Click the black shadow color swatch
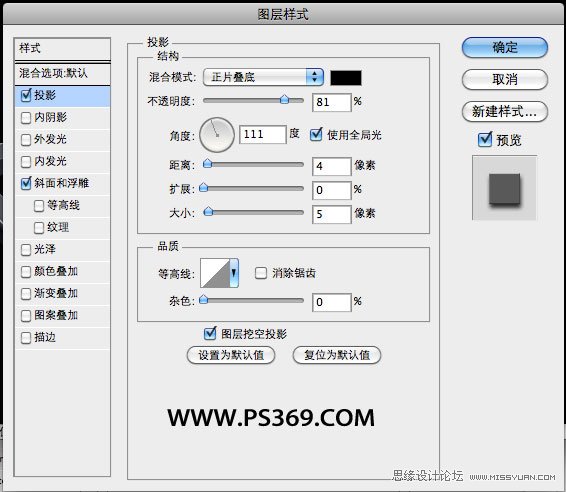The image size is (566, 492). [x=346, y=78]
